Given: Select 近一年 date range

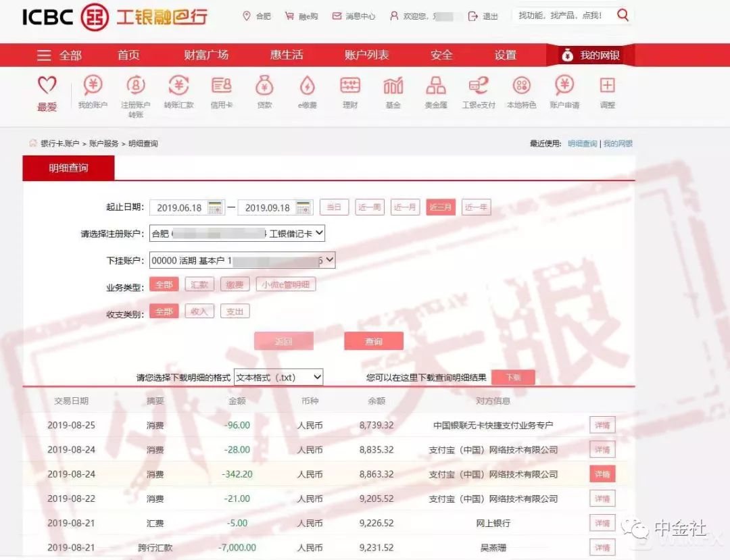Looking at the screenshot, I should coord(476,207).
